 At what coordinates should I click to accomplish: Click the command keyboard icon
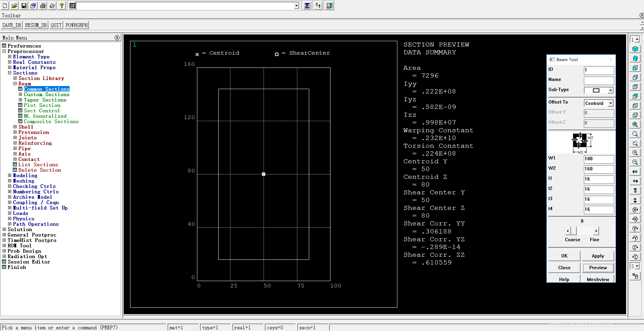72,5
